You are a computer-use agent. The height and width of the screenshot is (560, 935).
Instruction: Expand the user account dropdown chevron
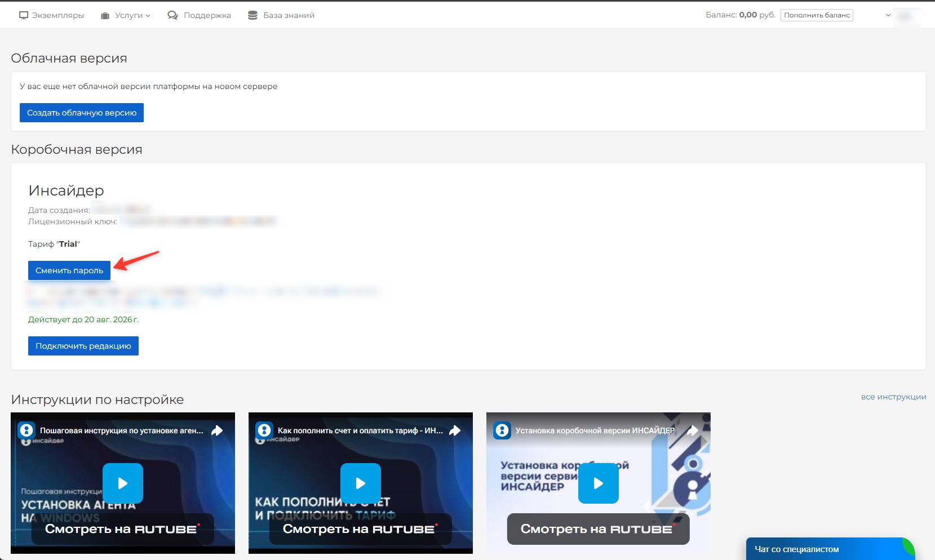pyautogui.click(x=888, y=15)
